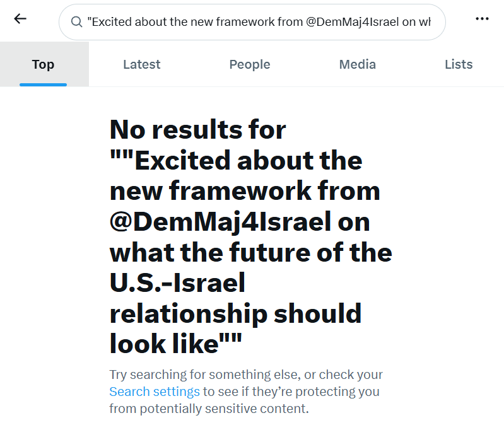Screen dimensions: 504x430
Task: Click the "No results for" heading line
Action: 197,130
